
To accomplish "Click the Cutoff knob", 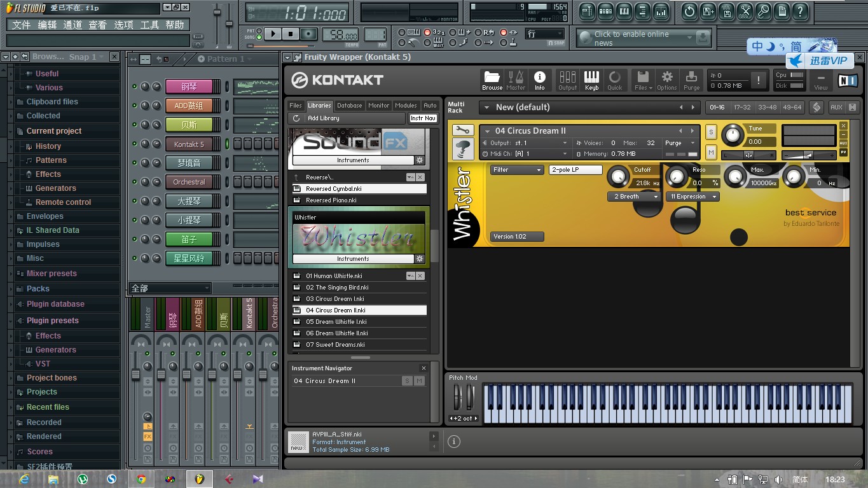I will [x=618, y=176].
